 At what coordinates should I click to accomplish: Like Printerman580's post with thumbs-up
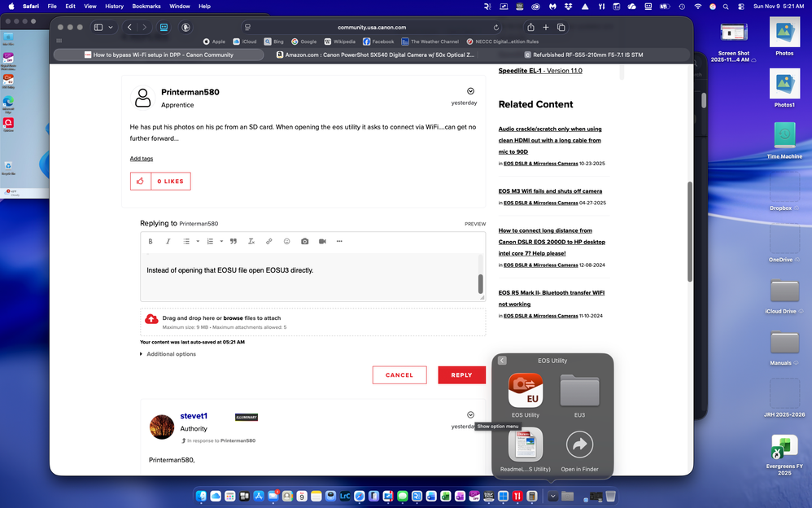(x=141, y=181)
